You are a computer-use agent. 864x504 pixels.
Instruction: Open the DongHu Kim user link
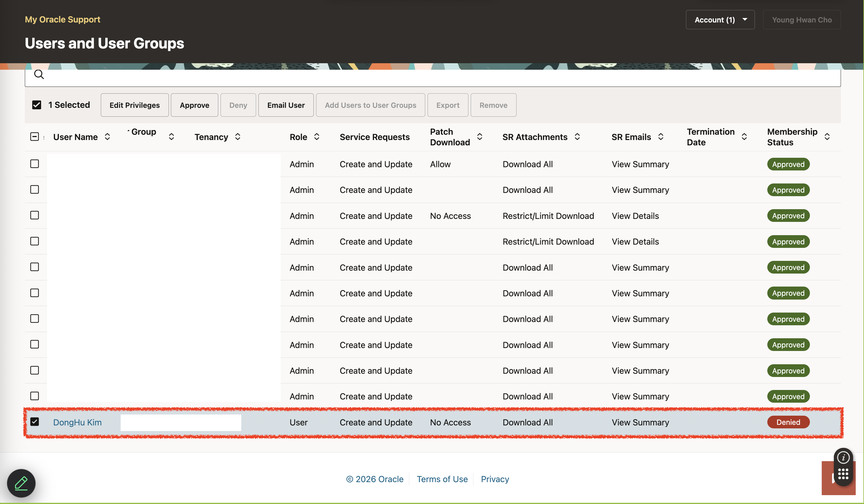tap(77, 422)
